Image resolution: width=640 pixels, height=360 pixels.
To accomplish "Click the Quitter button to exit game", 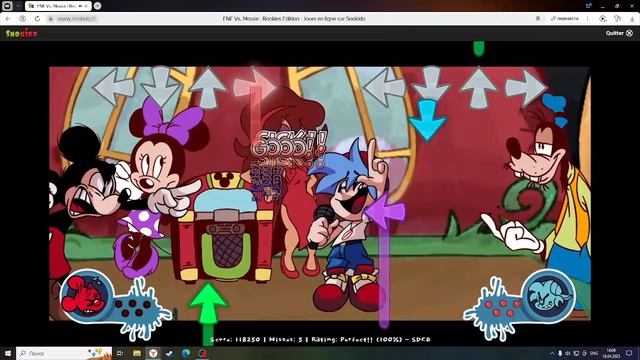I will [x=619, y=33].
